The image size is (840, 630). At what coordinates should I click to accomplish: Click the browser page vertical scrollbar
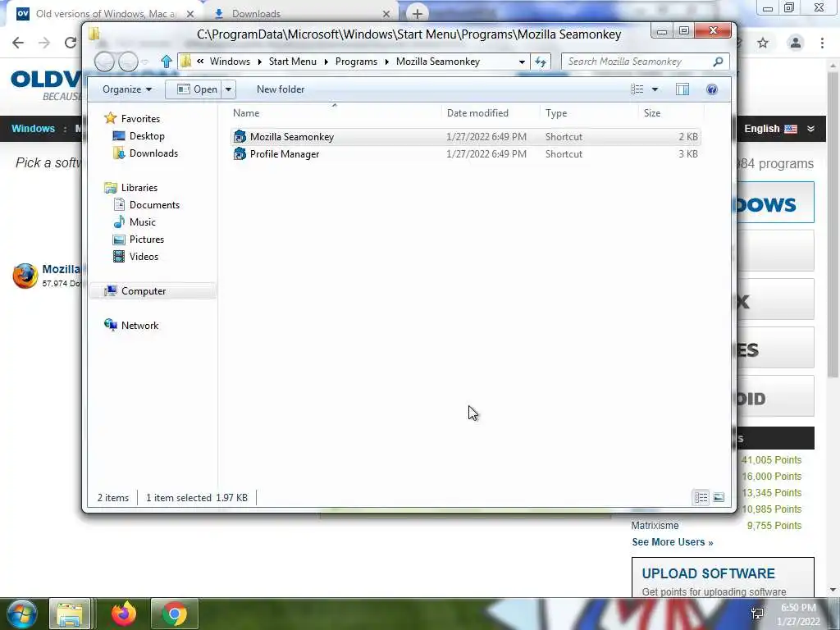[833, 225]
